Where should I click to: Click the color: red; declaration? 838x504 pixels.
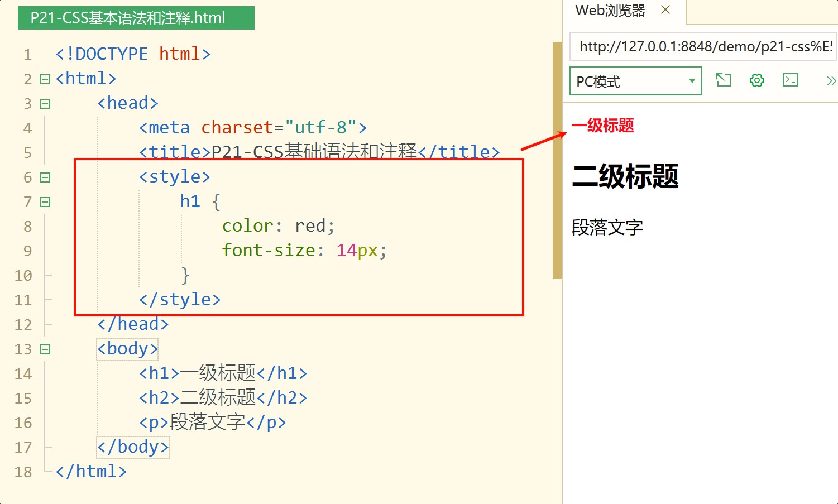(278, 226)
